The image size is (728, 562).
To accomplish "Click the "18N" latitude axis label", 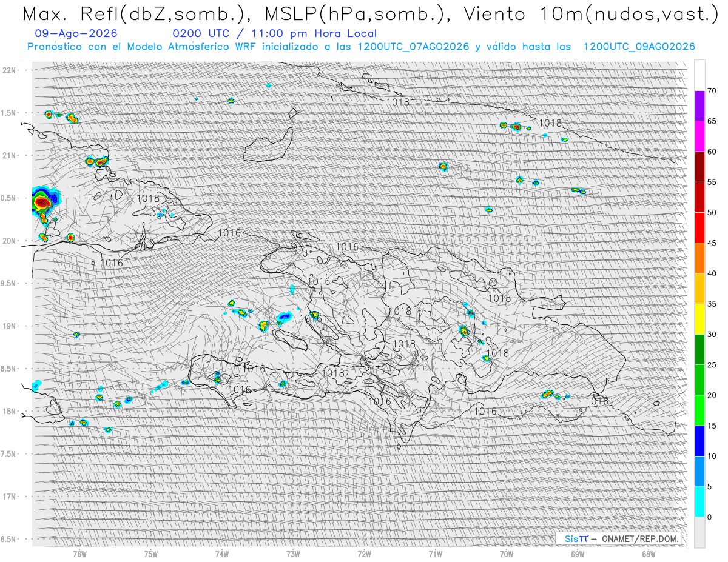I will coord(9,411).
